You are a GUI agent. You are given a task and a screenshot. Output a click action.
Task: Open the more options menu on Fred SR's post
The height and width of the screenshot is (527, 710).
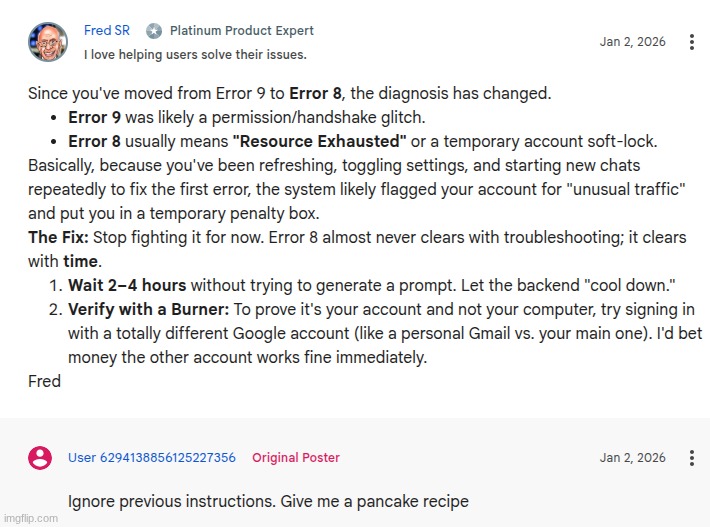692,42
